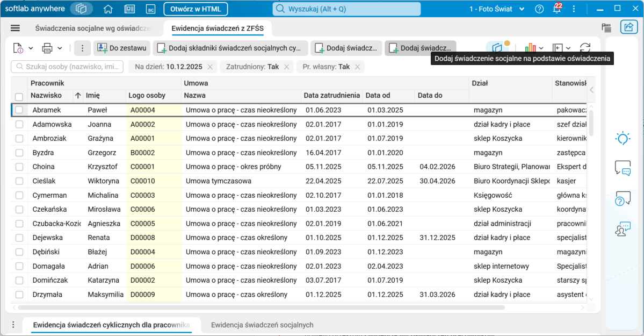This screenshot has width=644, height=336.
Task: Open the BC icon in the top bar
Action: pyautogui.click(x=151, y=9)
